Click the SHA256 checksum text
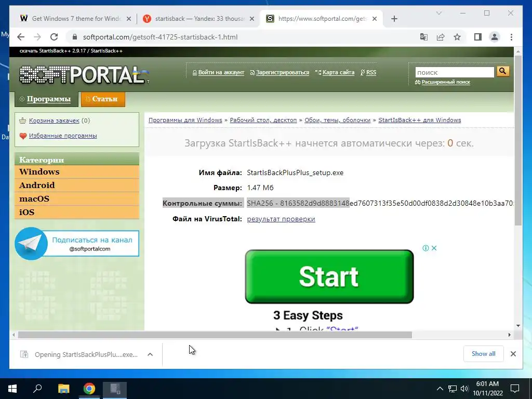This screenshot has width=532, height=399. tap(380, 203)
